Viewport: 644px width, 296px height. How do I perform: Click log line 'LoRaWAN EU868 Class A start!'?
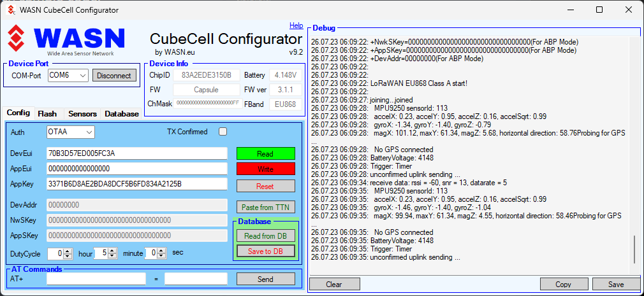(389, 83)
